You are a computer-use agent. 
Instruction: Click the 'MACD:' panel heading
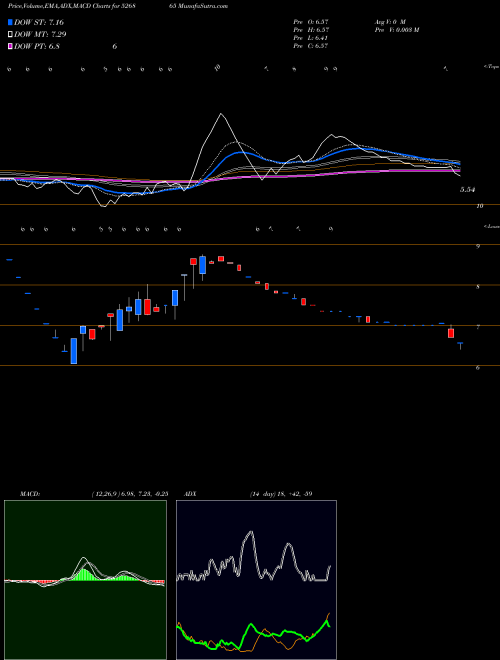29,494
